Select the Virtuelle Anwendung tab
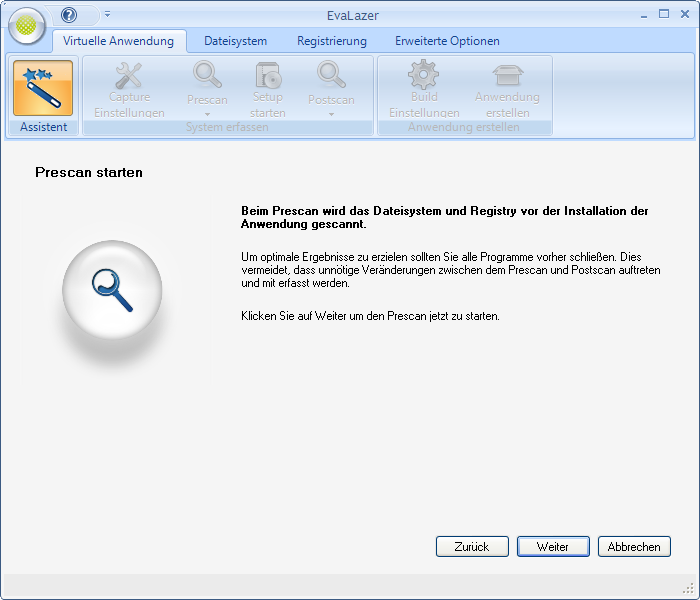Screen dimensions: 700x600 [x=118, y=41]
